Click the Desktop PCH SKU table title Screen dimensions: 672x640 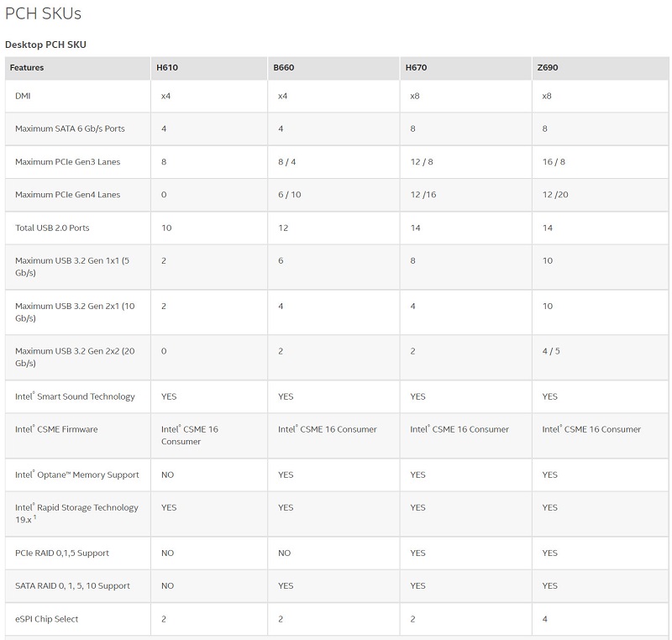(45, 44)
